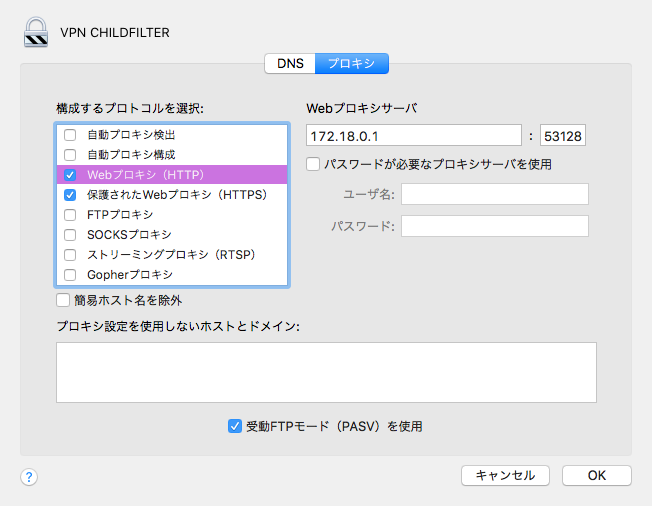Enable パスワードが必要なプロキシサーバを使用 checkbox
The height and width of the screenshot is (506, 652).
coord(313,164)
